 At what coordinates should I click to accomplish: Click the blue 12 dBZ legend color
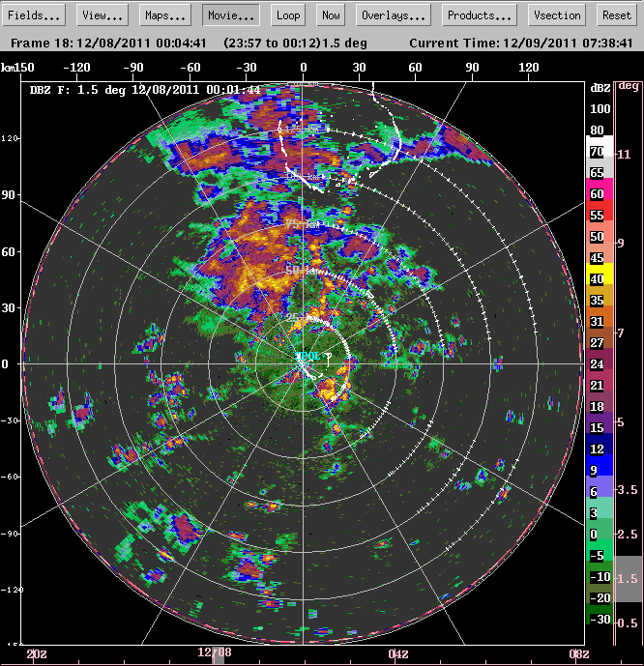pos(597,449)
